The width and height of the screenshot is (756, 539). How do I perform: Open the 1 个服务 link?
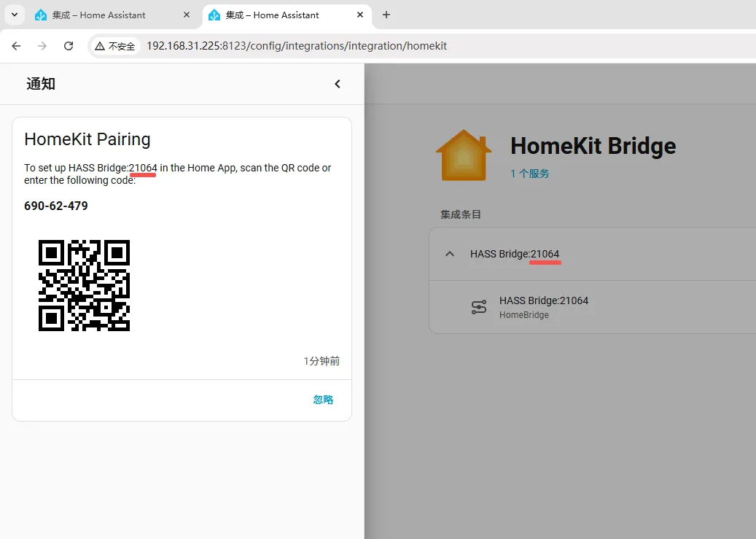coord(530,174)
